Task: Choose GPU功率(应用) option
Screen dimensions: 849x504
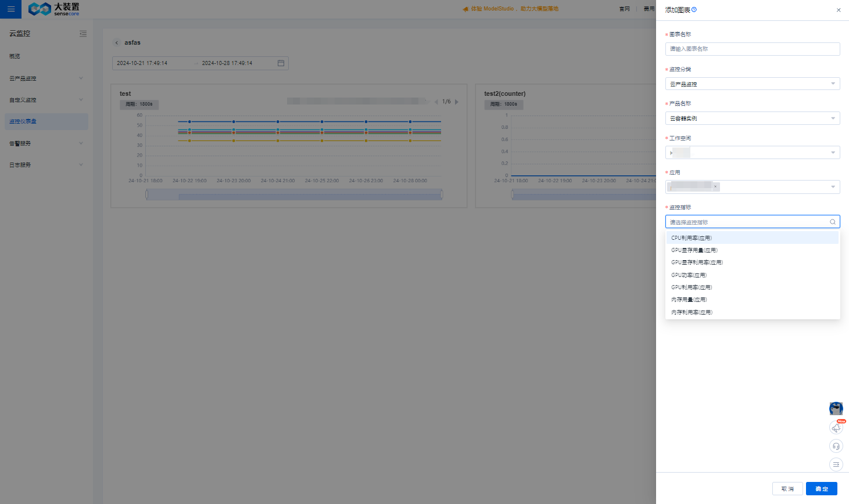Action: [x=689, y=275]
